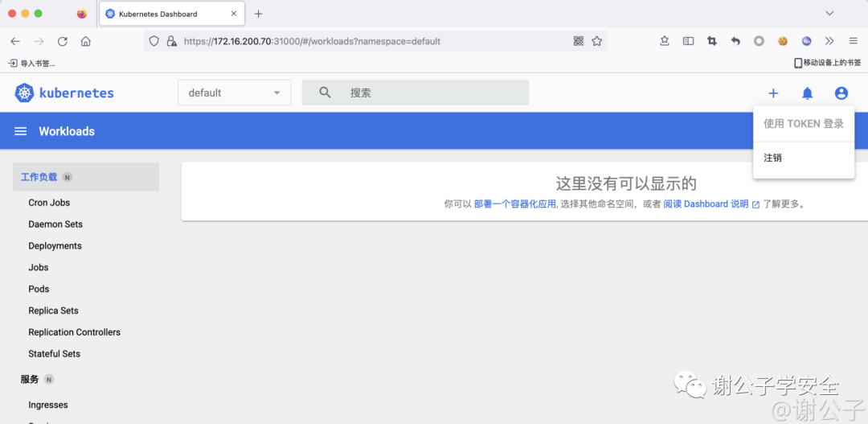868x424 pixels.
Task: Open Replication Controllers in the sidebar
Action: click(x=74, y=332)
